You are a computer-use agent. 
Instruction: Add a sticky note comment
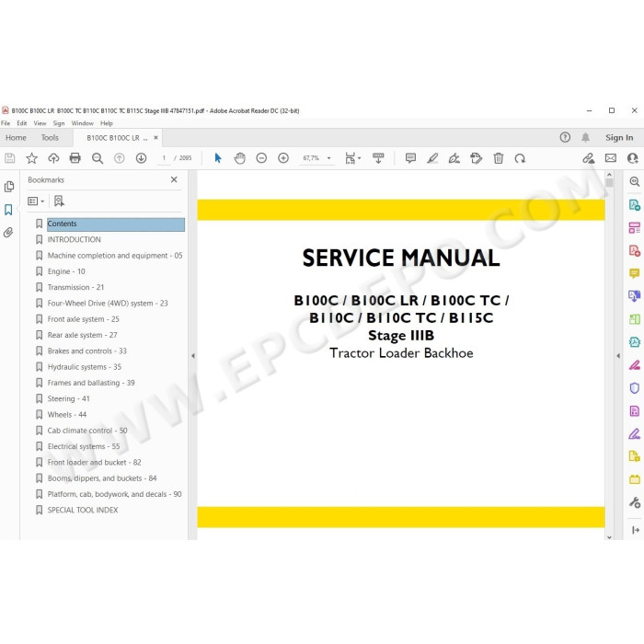410,158
